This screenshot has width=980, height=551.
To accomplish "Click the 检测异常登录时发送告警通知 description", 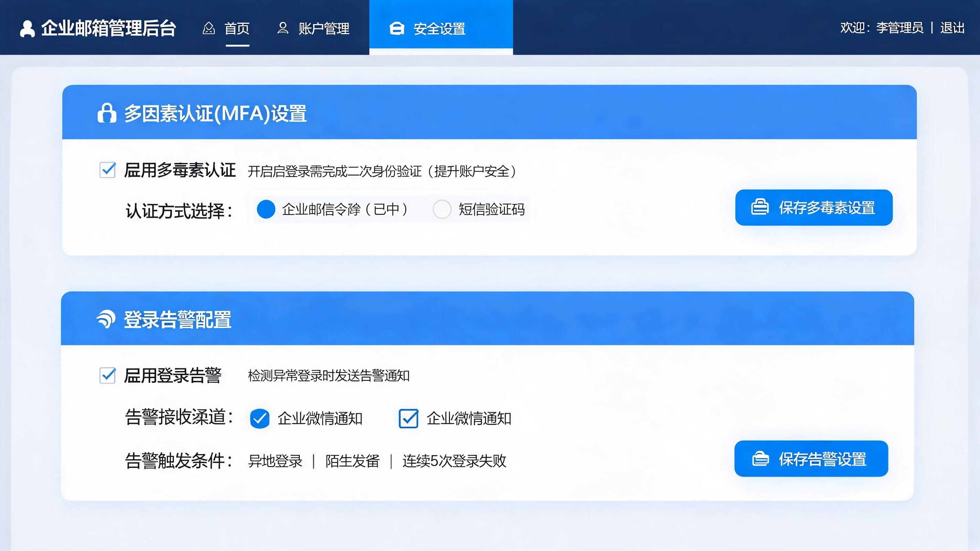I will (x=329, y=376).
